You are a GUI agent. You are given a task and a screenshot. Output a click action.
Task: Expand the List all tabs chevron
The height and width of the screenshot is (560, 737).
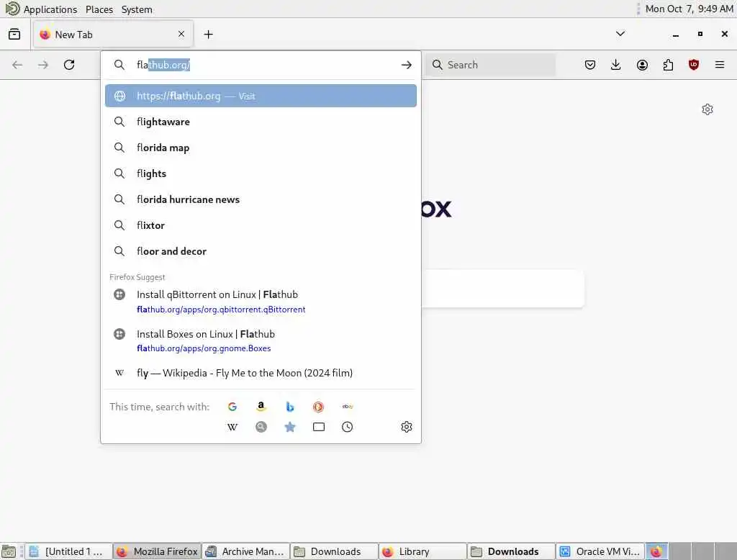pos(620,34)
